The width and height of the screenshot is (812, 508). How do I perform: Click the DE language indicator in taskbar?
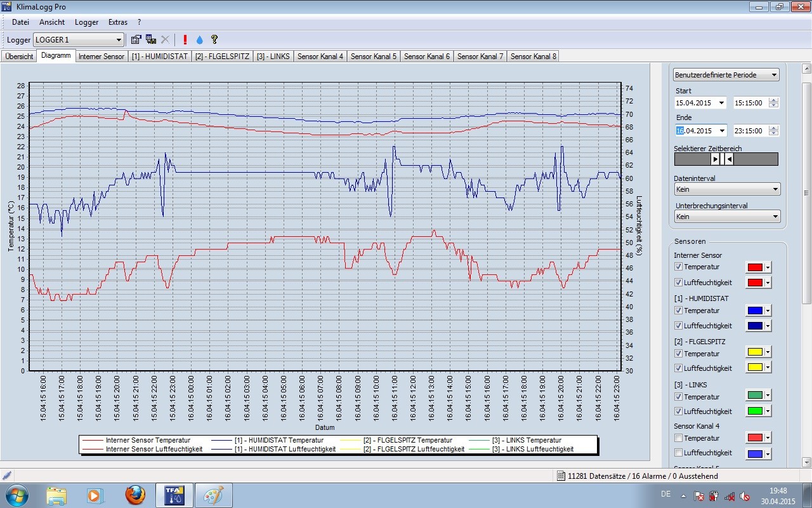(665, 494)
